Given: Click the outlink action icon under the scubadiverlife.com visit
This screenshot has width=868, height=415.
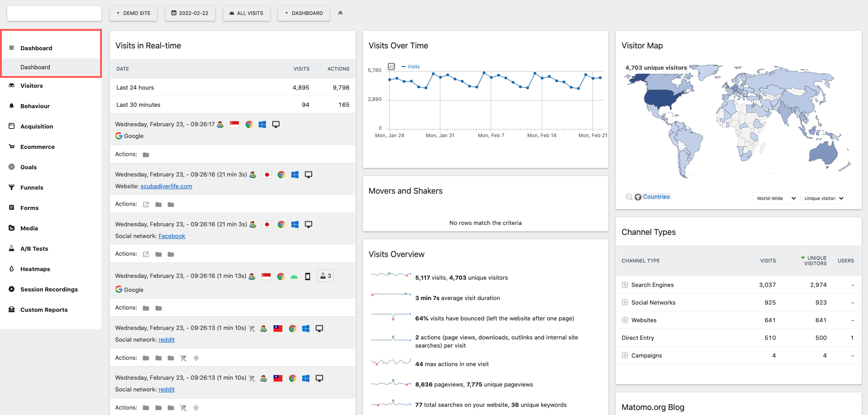Looking at the screenshot, I should pyautogui.click(x=146, y=205).
